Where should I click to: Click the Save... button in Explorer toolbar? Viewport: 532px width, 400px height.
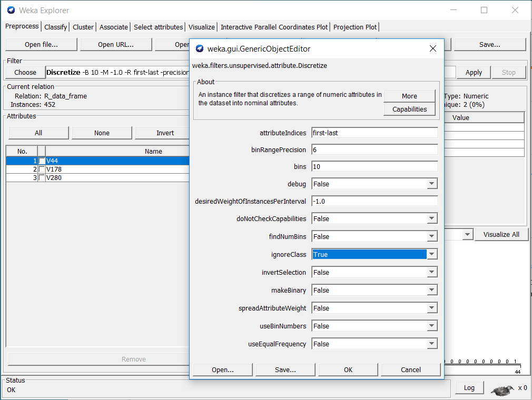(x=490, y=44)
